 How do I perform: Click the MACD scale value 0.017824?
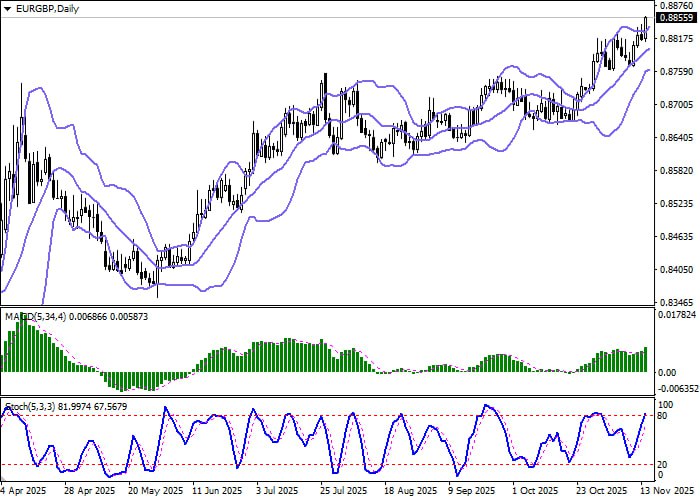(677, 315)
